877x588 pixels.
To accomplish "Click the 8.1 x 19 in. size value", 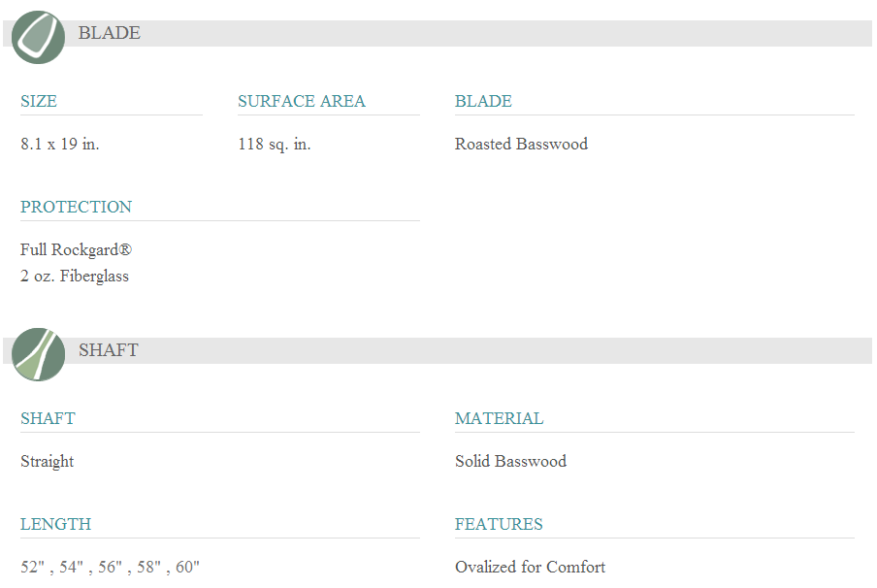I will pyautogui.click(x=60, y=144).
